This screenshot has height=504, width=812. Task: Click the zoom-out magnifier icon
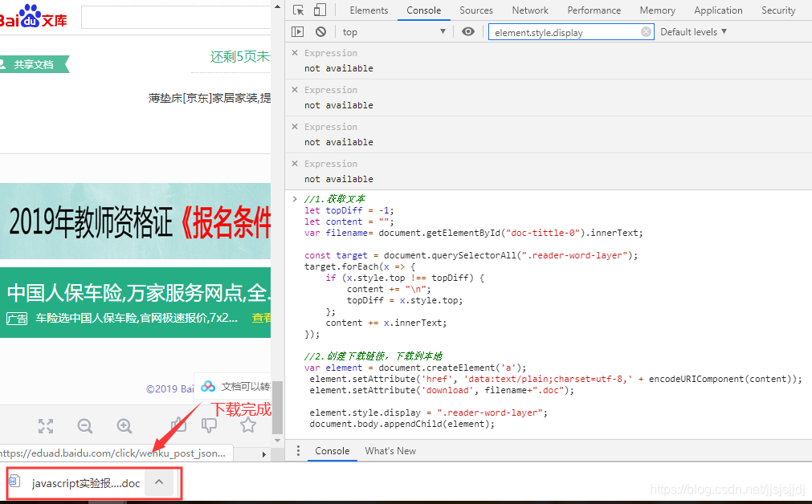click(84, 425)
